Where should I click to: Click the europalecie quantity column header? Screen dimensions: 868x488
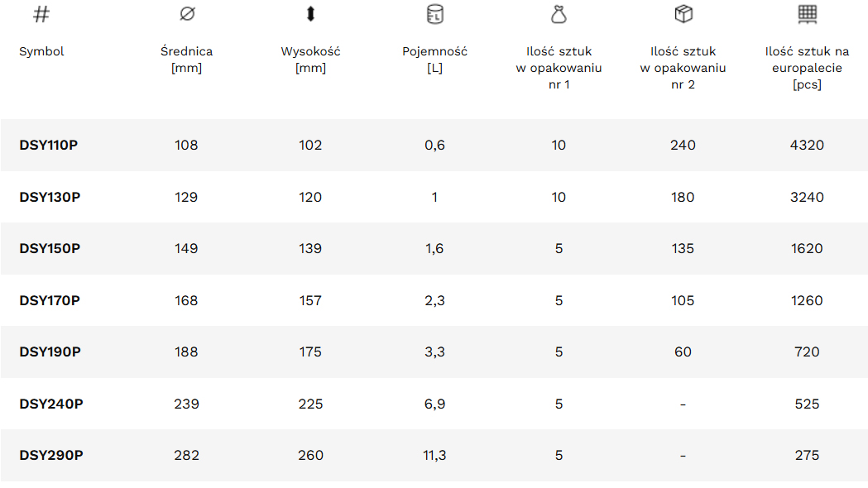point(807,68)
